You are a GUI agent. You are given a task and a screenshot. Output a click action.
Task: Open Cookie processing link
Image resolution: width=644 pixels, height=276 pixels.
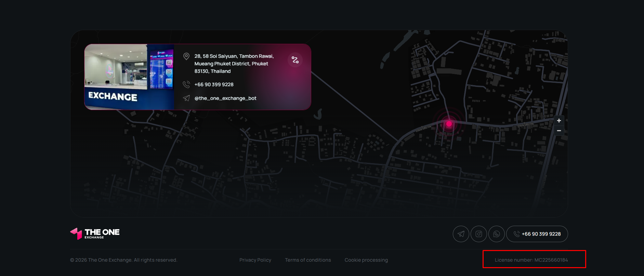pos(366,260)
